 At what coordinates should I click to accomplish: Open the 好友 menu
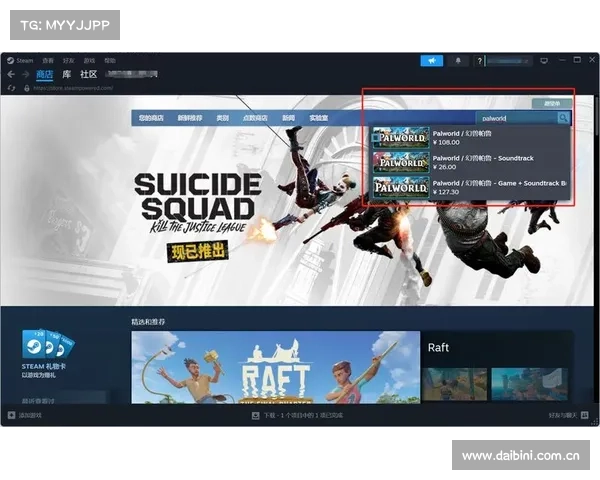69,60
